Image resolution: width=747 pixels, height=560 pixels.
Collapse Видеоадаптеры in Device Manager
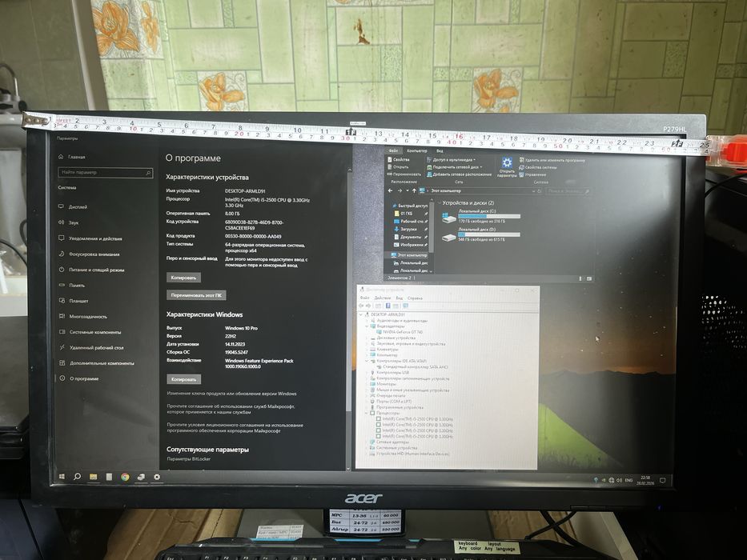[367, 326]
